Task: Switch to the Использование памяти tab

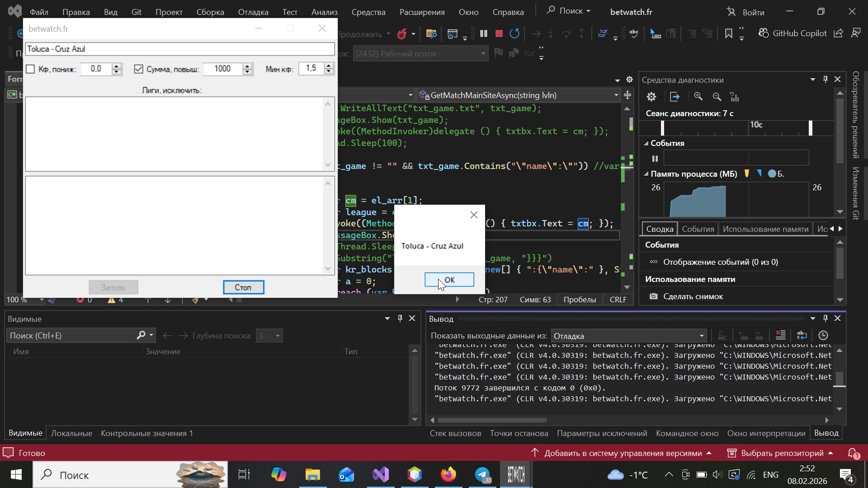Action: (x=765, y=229)
